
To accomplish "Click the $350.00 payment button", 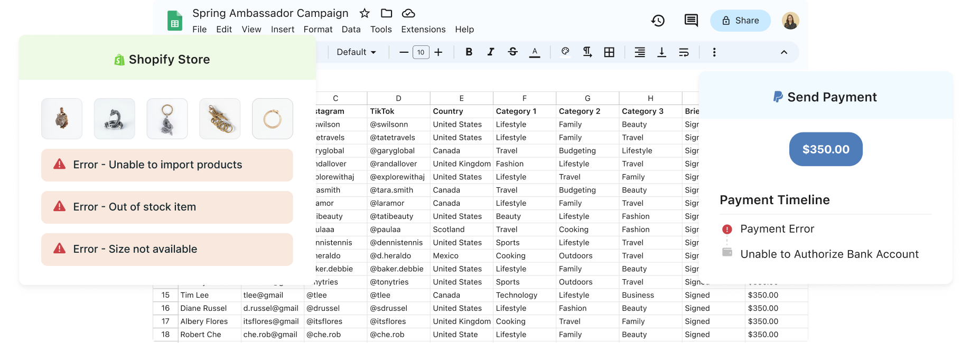I will coord(826,149).
